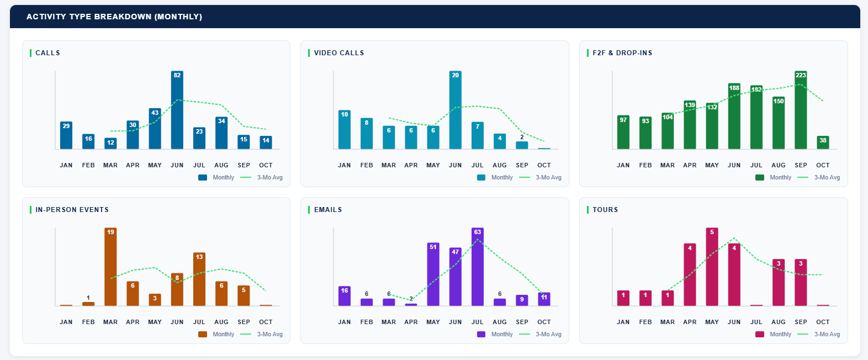
Task: Click the August bar labeled 34 in Calls
Action: coord(221,133)
